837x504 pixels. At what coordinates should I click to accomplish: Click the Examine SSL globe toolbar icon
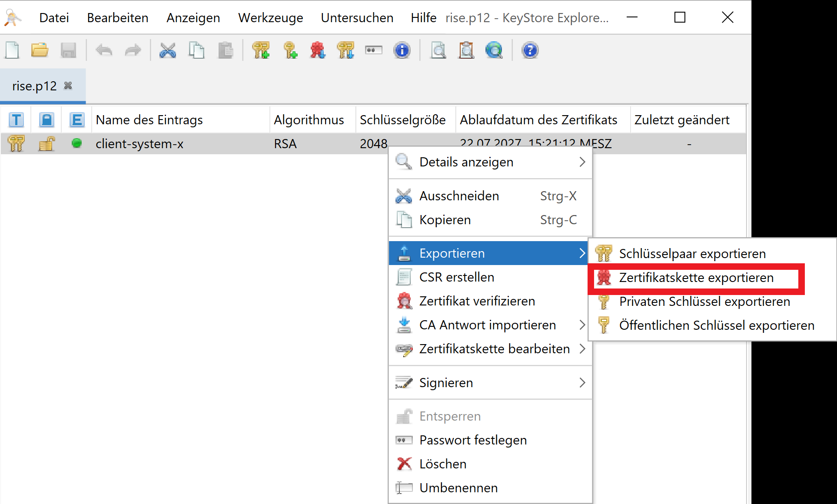tap(494, 50)
